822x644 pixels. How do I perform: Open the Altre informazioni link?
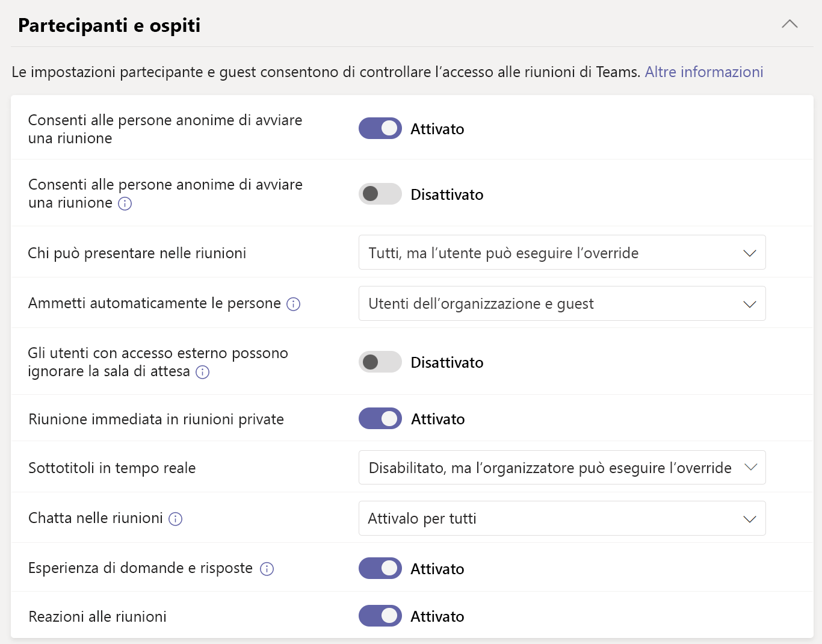(704, 72)
